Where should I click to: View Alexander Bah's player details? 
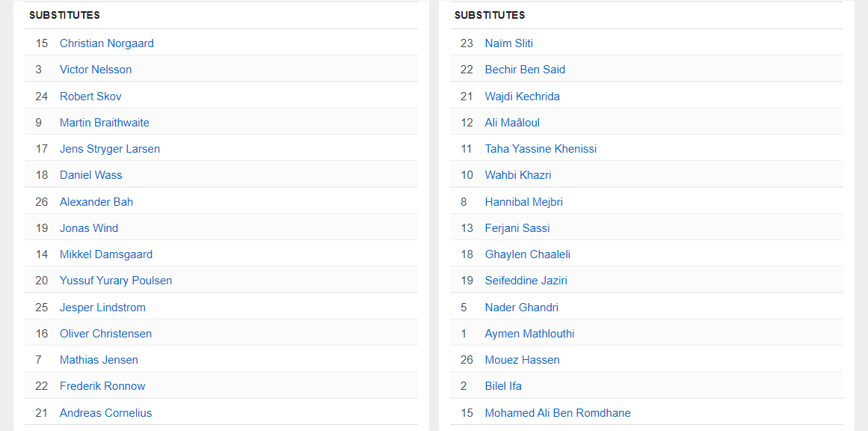(96, 202)
